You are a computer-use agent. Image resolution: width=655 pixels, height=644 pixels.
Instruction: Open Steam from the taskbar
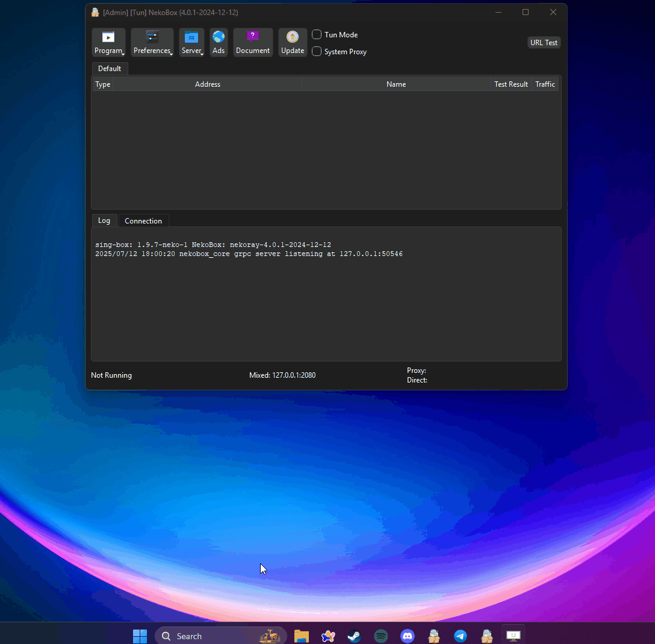(354, 636)
